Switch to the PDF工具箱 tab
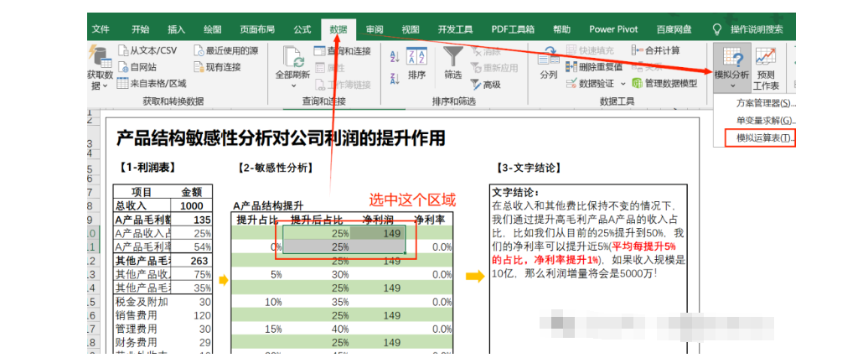The height and width of the screenshot is (363, 868). click(513, 29)
